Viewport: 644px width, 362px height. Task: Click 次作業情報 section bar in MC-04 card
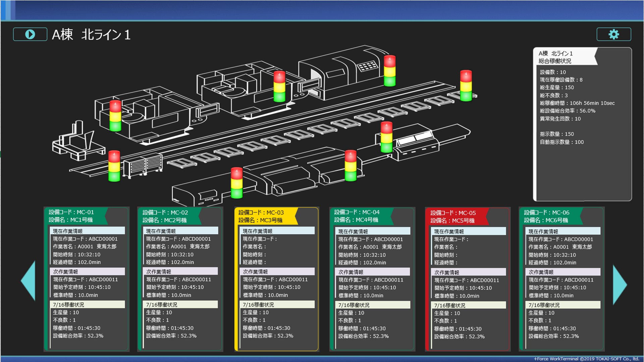[373, 272]
